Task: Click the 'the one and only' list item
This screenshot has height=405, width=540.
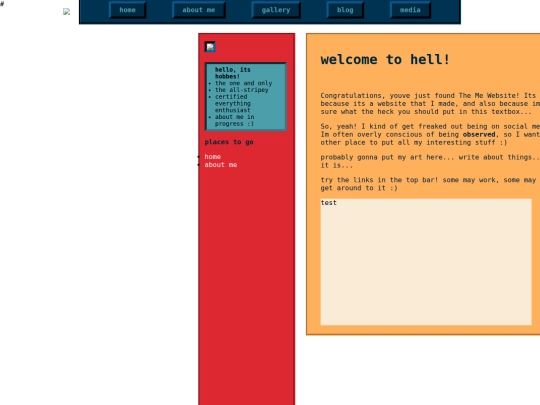Action: click(243, 83)
